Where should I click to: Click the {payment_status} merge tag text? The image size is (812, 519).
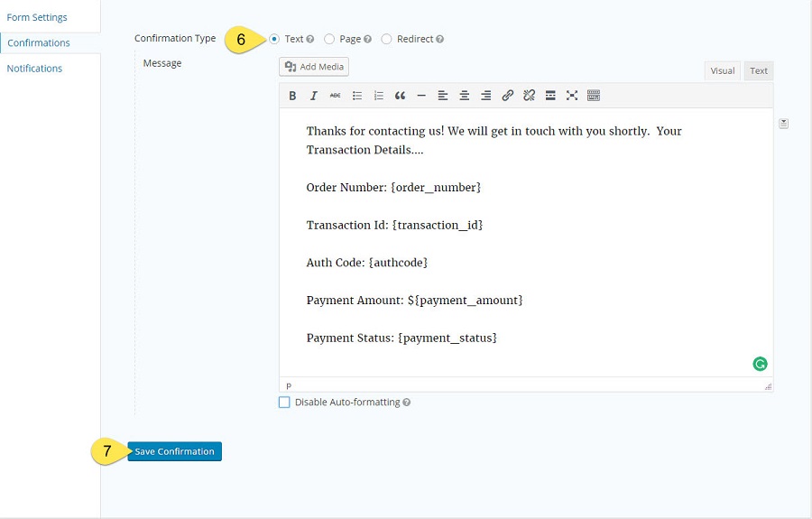pos(448,338)
